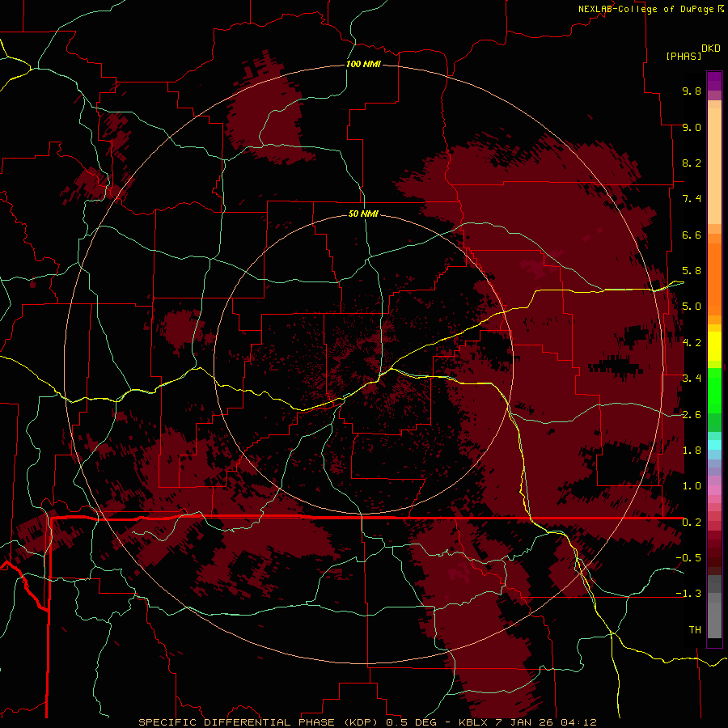Click the 9.0 value on the color scale
The width and height of the screenshot is (728, 728).
(x=692, y=127)
